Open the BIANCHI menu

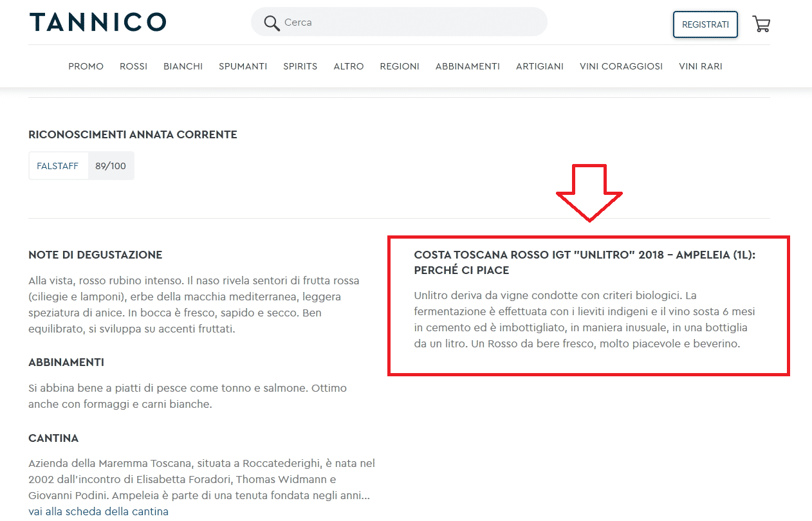pyautogui.click(x=183, y=66)
